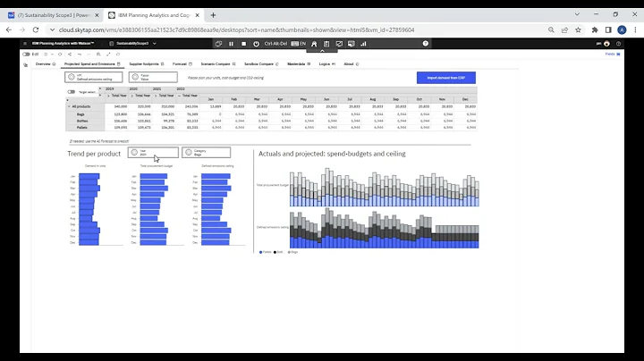Open the Skytap clipboard icon
This screenshot has height=361, width=644.
coord(326,44)
